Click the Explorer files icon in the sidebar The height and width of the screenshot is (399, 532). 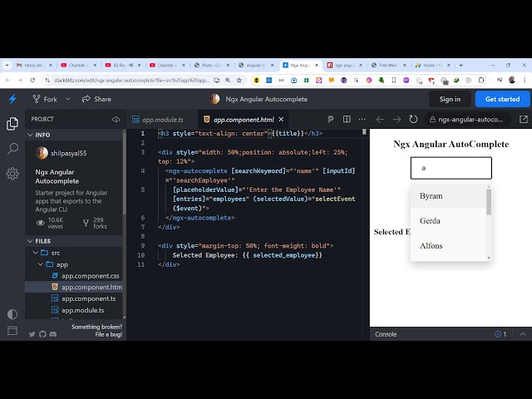[x=12, y=124]
